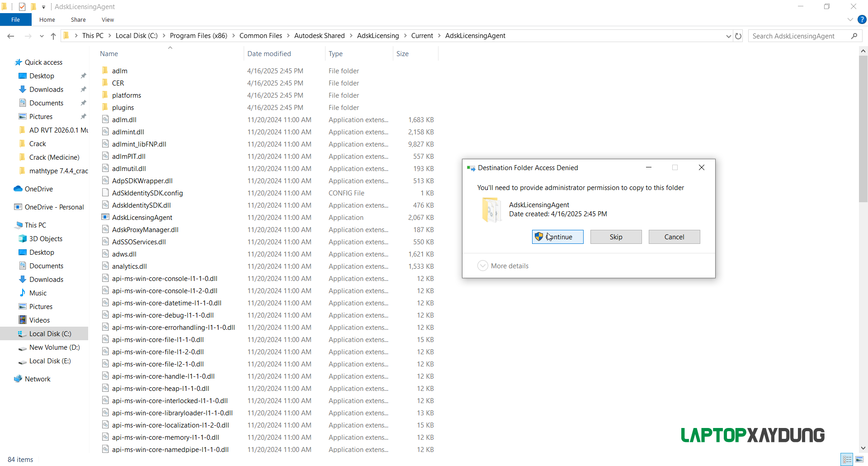Click the Skip button in the dialog
Image resolution: width=868 pixels, height=466 pixels.
pyautogui.click(x=616, y=237)
